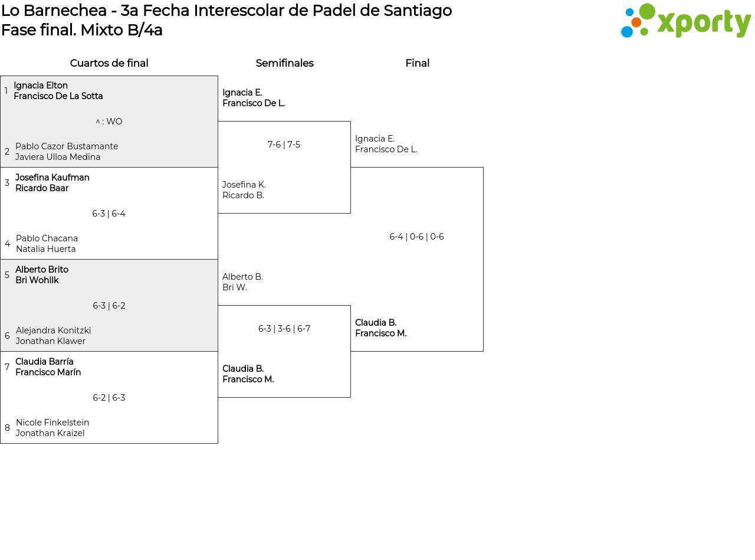Screen dimensions: 755x560
Task: Open the Josefina Kaufman and Ricardo Baar entry
Action: [52, 183]
